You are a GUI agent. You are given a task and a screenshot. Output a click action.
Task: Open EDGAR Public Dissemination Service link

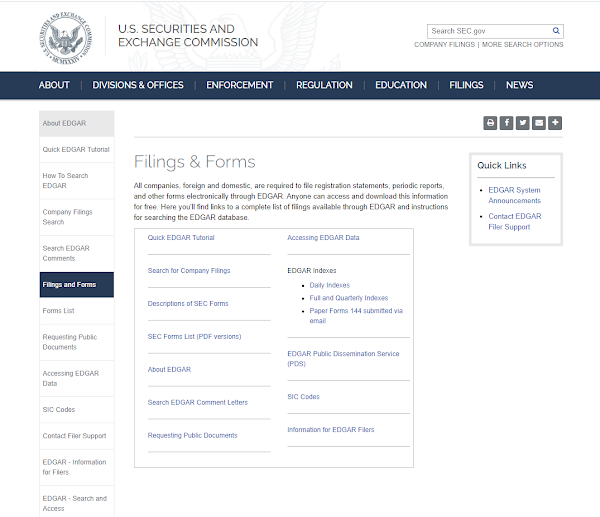point(343,359)
